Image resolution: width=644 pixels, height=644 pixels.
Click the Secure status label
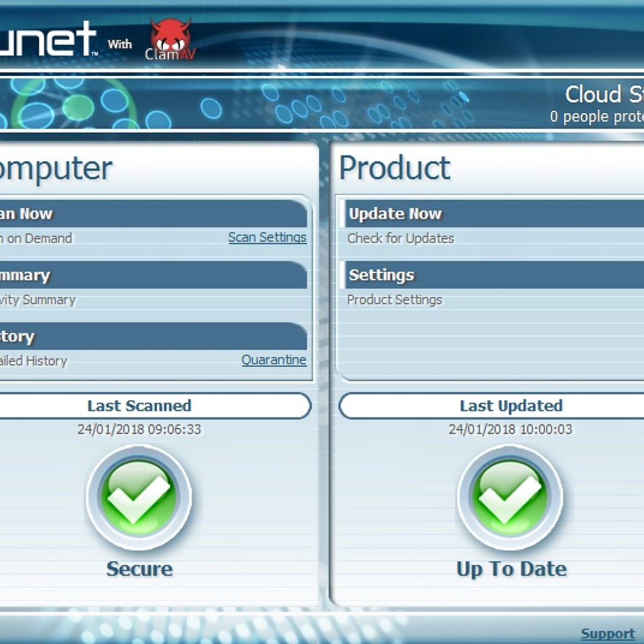click(140, 569)
